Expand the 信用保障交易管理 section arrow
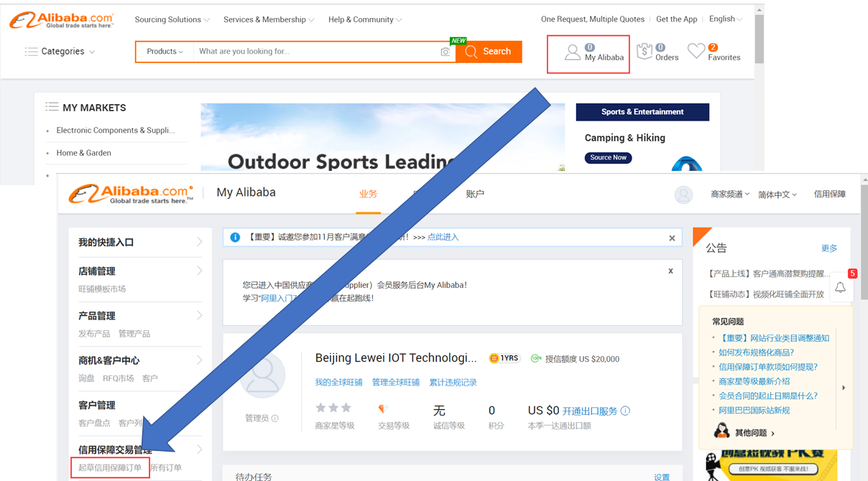Screen dimensions: 868x481 coord(200,449)
